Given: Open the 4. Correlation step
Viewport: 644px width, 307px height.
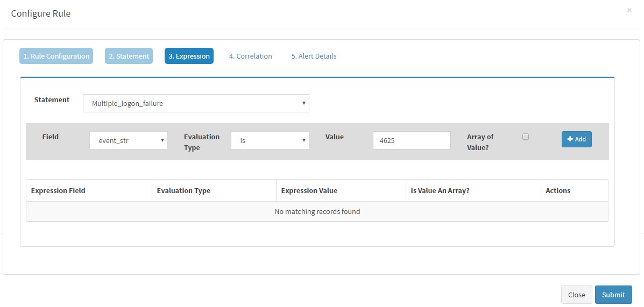Looking at the screenshot, I should [251, 56].
